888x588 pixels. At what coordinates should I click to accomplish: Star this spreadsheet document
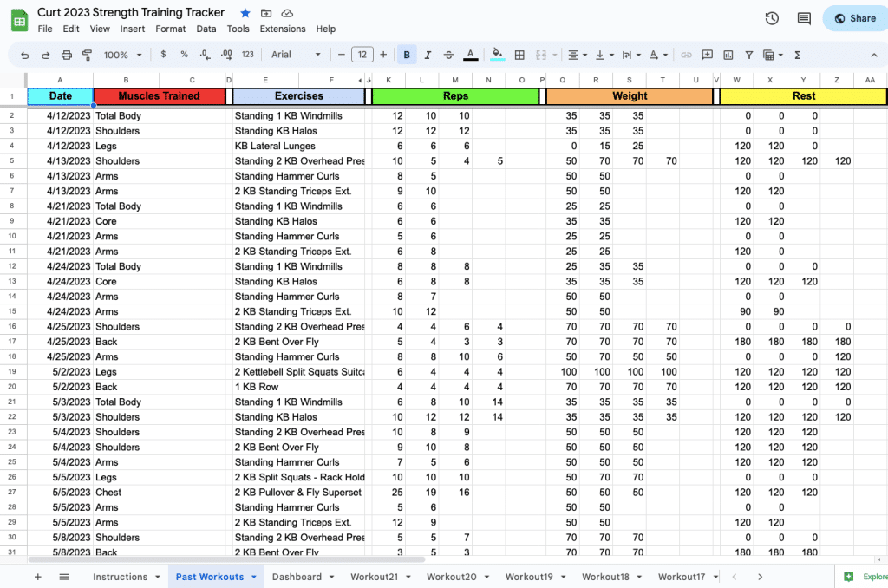pos(245,13)
